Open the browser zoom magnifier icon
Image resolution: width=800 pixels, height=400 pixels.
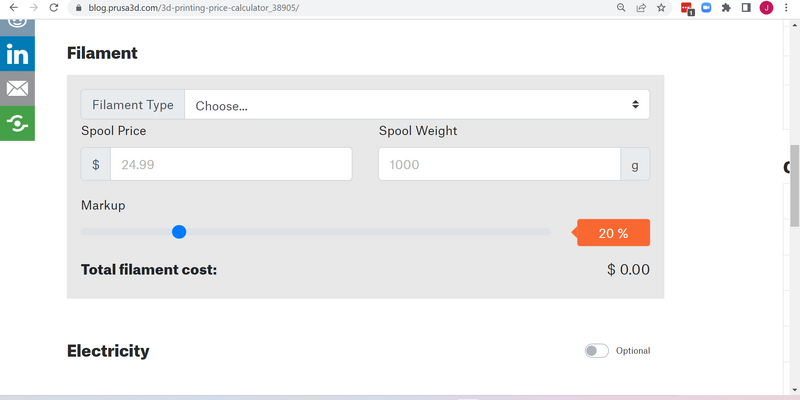tap(621, 8)
